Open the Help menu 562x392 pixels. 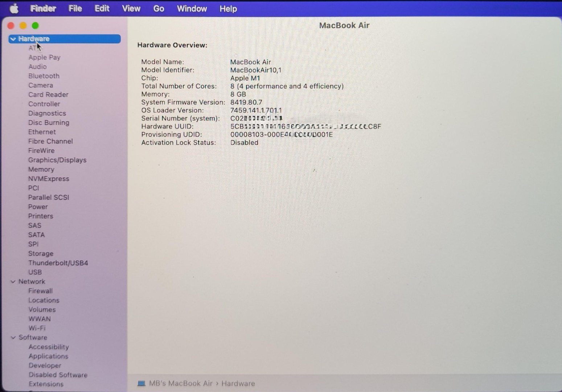228,8
